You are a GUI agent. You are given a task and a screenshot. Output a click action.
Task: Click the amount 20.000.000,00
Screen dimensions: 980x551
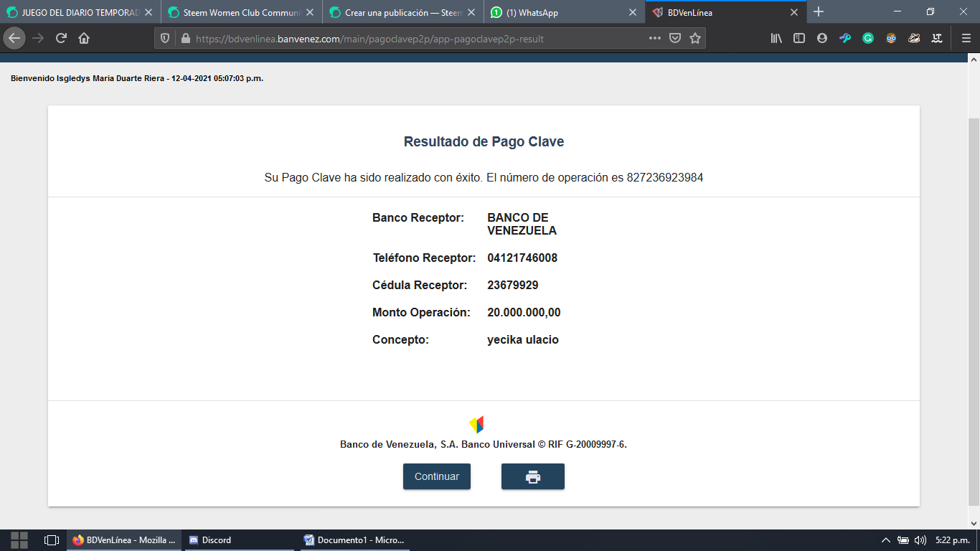[x=524, y=313]
